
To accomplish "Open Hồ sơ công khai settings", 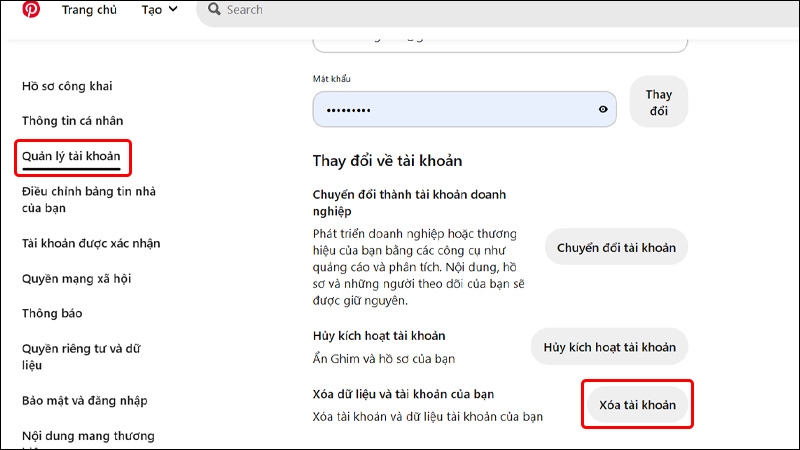I will point(67,86).
